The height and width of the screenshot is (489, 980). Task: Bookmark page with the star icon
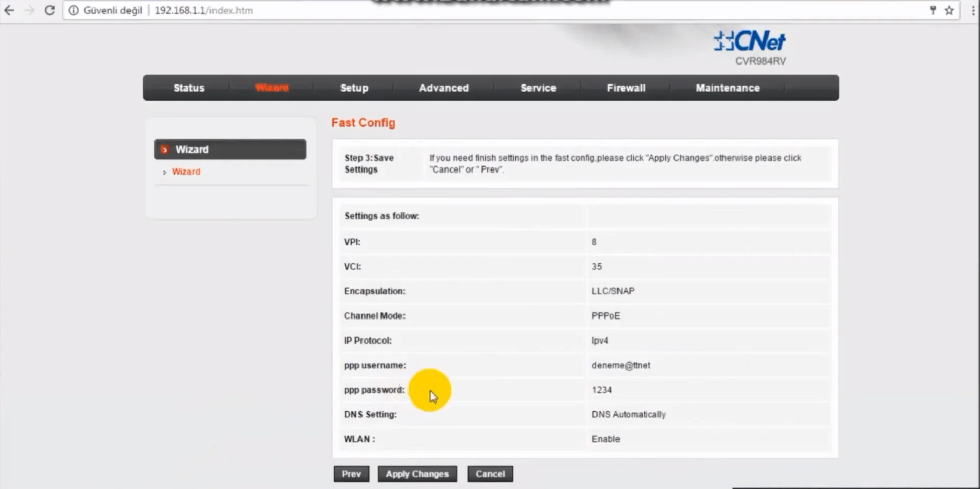click(949, 10)
